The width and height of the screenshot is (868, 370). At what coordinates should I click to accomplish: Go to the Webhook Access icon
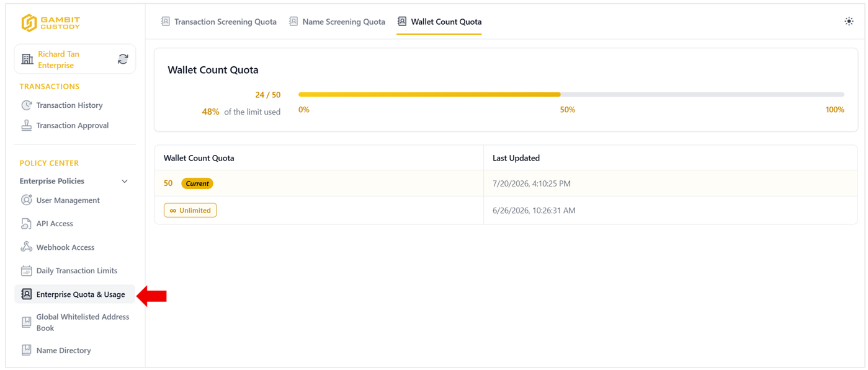(27, 247)
